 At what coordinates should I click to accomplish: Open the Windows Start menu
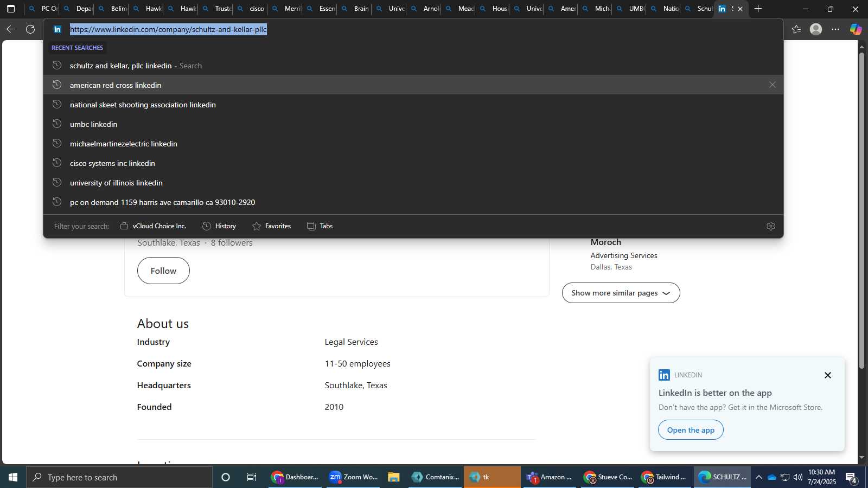pos(13,477)
